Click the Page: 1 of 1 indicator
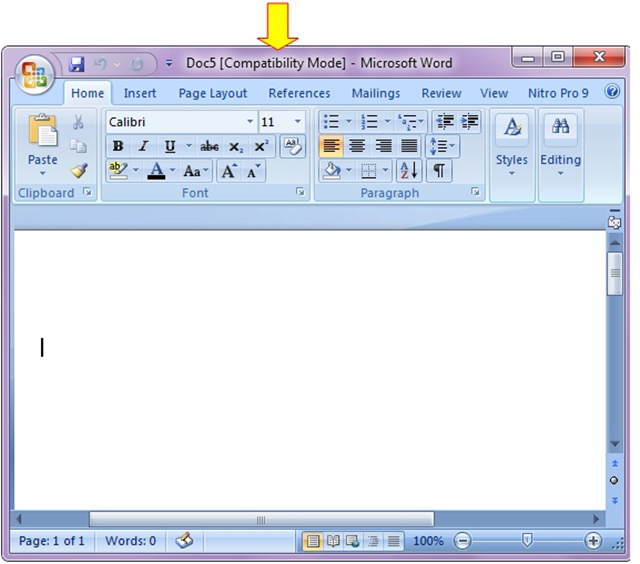This screenshot has width=640, height=564. point(52,541)
